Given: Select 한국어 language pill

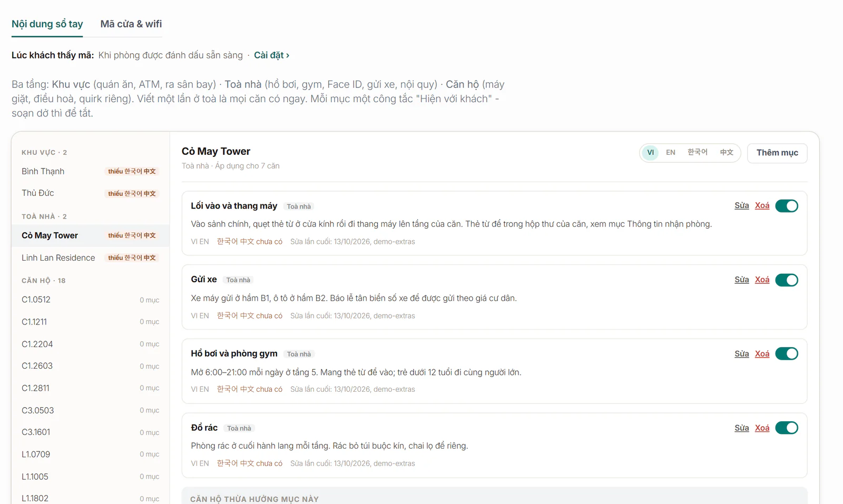Looking at the screenshot, I should tap(698, 153).
